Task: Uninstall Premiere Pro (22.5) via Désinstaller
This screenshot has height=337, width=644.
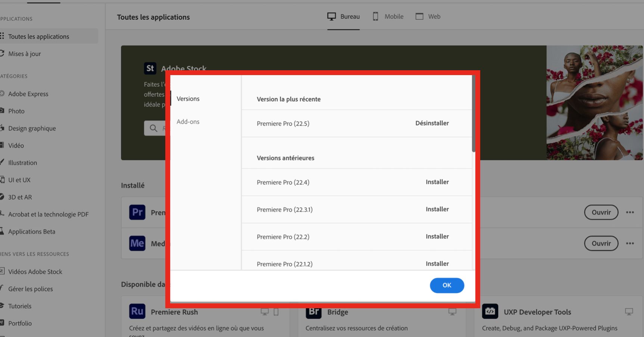Action: (432, 123)
